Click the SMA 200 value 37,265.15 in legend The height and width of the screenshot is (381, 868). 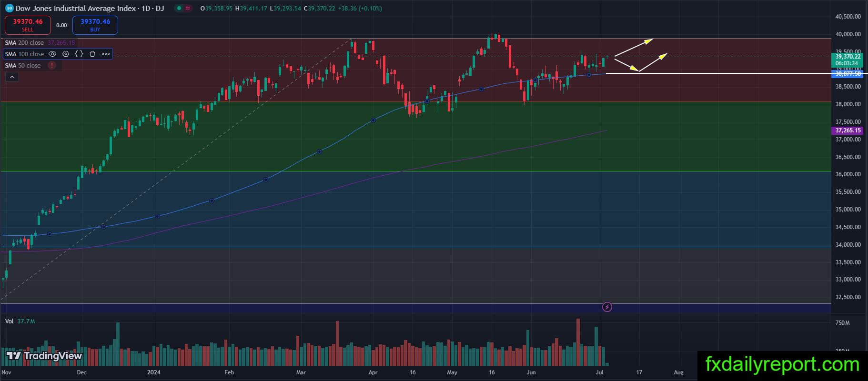coord(61,42)
